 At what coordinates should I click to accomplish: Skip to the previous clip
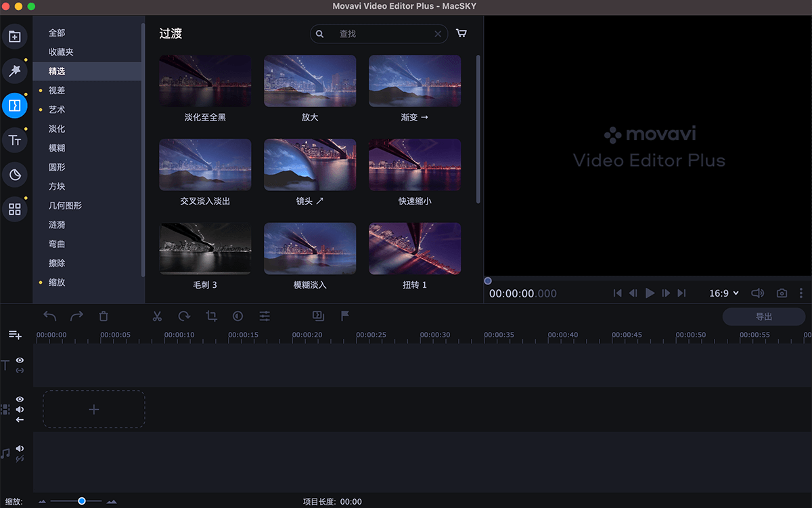[617, 293]
